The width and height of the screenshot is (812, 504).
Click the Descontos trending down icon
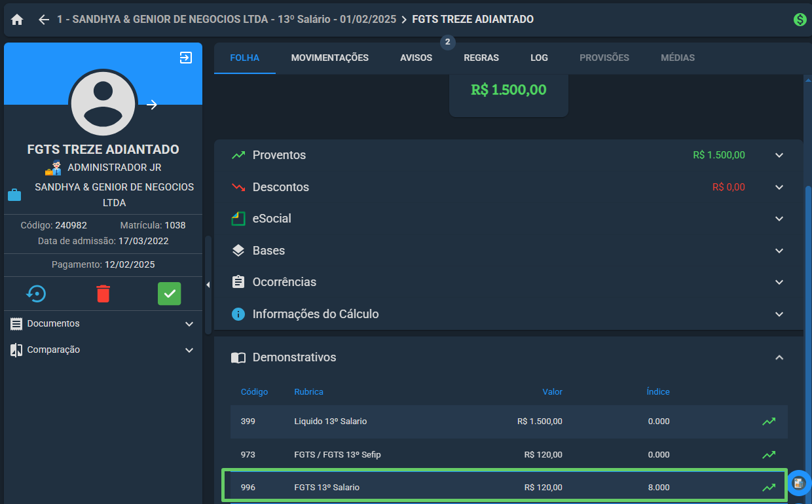[x=238, y=187]
